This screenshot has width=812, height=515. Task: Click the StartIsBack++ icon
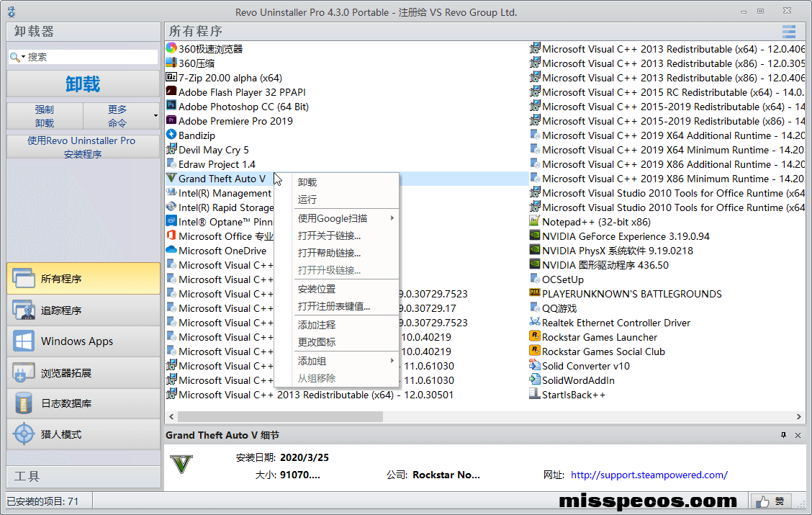pos(535,394)
